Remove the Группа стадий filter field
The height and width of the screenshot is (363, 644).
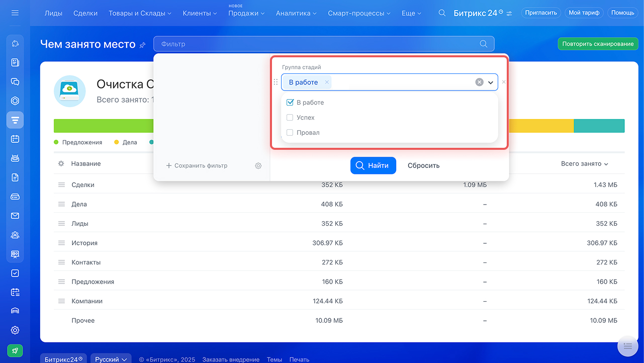tap(504, 82)
